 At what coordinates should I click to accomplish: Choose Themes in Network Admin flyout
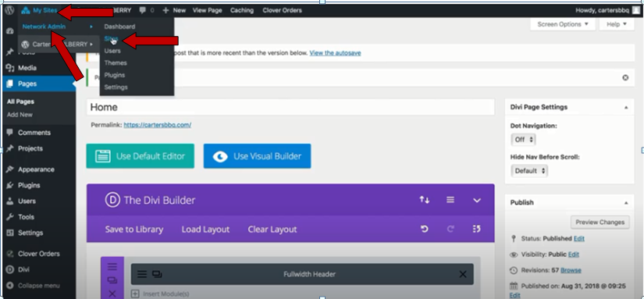pos(116,62)
